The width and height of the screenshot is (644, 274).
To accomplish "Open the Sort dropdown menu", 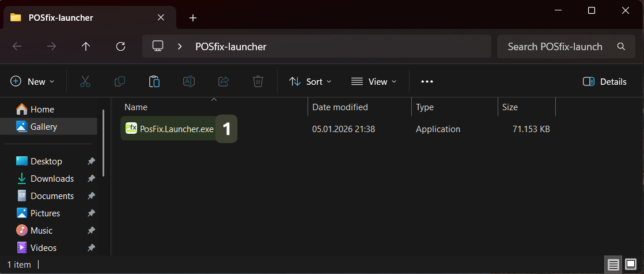I will (310, 81).
